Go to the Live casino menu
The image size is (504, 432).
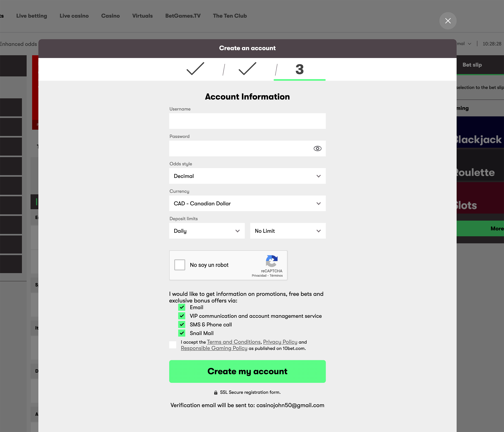[x=74, y=16]
